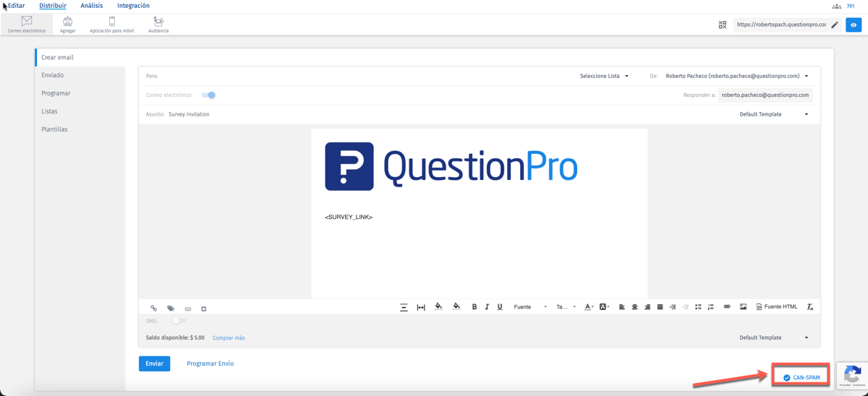868x396 pixels.
Task: Click Programar Envío link
Action: tap(210, 363)
